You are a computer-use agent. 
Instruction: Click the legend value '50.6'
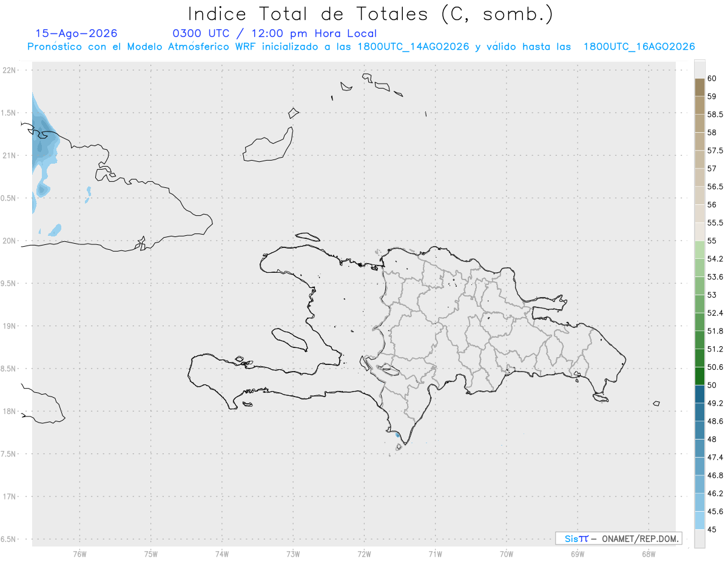[x=715, y=367]
